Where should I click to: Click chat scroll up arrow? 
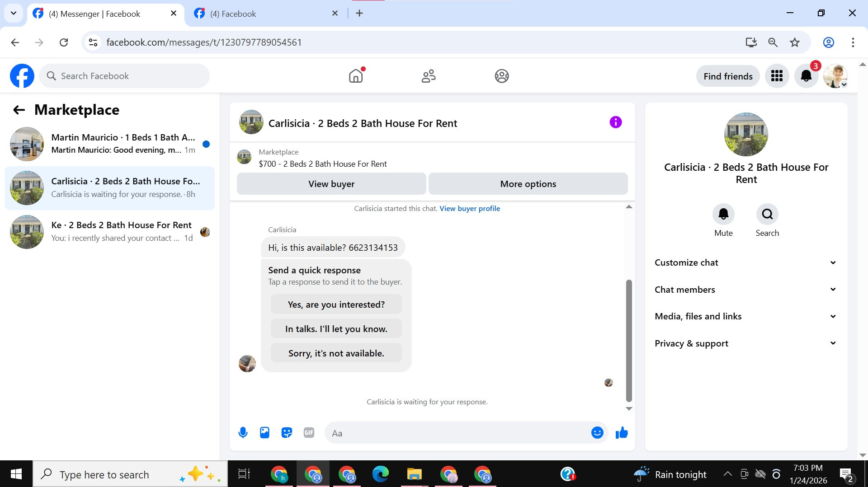(629, 207)
